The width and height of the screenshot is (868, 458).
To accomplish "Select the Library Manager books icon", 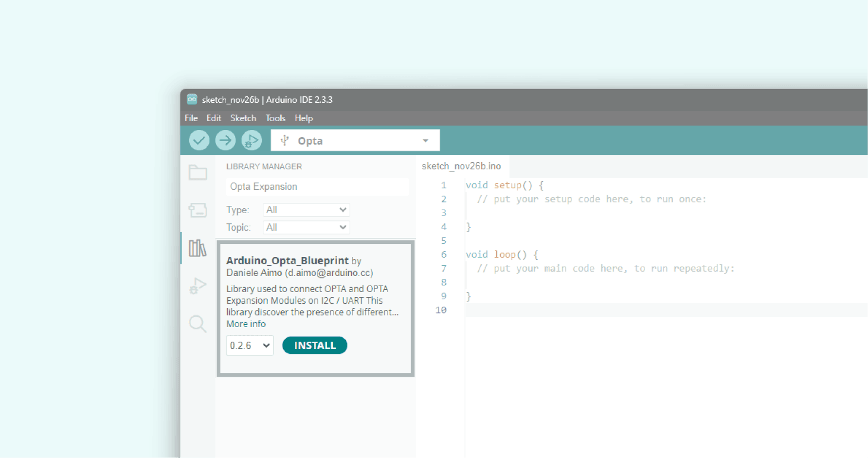I will pyautogui.click(x=198, y=248).
